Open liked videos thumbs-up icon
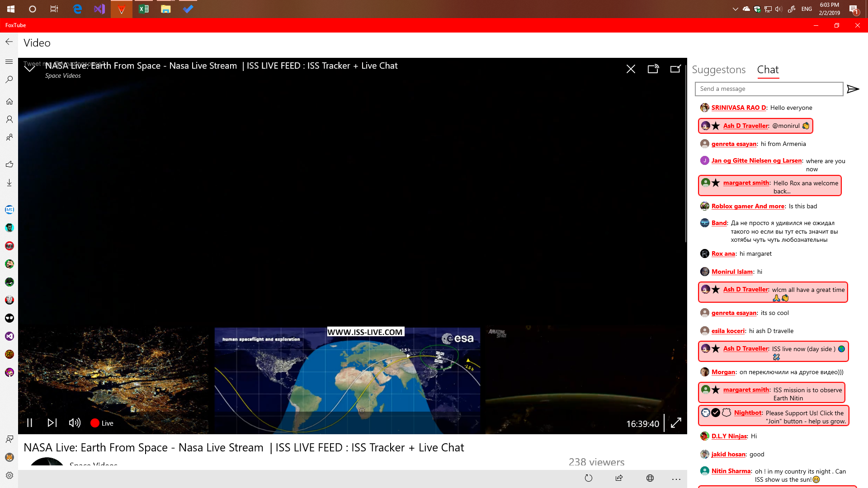The width and height of the screenshot is (868, 488). (9, 164)
